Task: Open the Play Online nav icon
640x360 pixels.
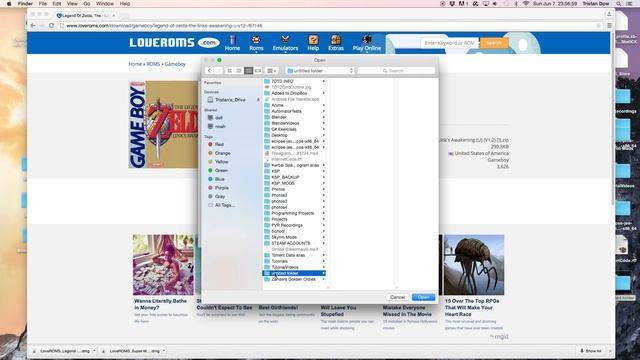Action: pyautogui.click(x=367, y=43)
